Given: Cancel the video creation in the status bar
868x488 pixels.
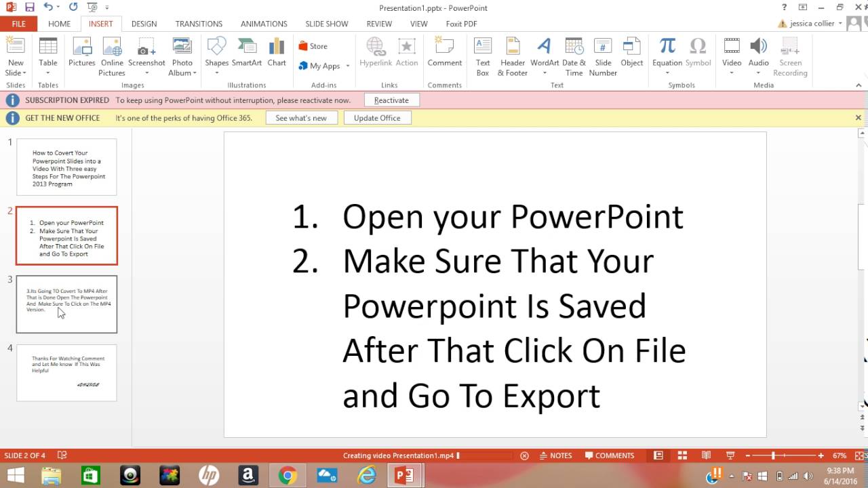Looking at the screenshot, I should coord(524,455).
